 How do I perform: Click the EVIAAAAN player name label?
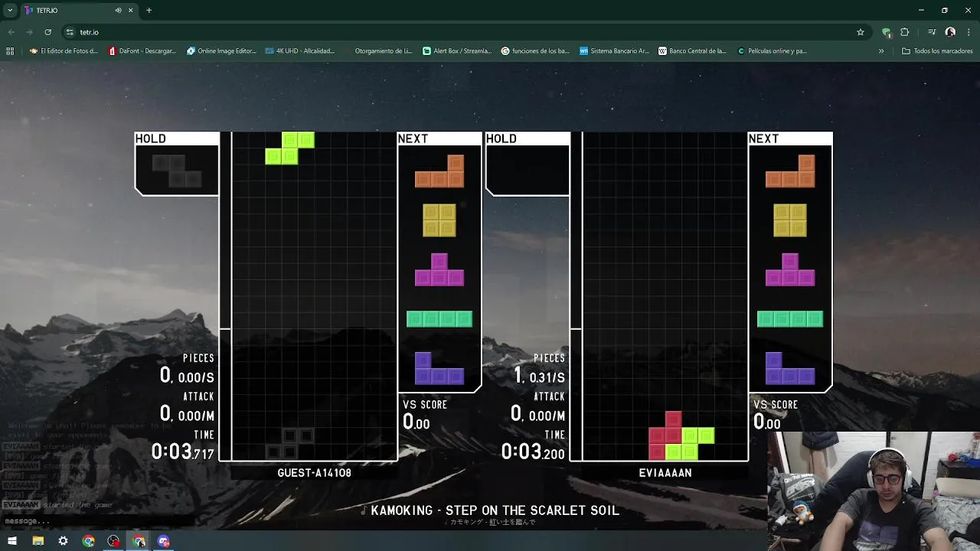pyautogui.click(x=665, y=473)
